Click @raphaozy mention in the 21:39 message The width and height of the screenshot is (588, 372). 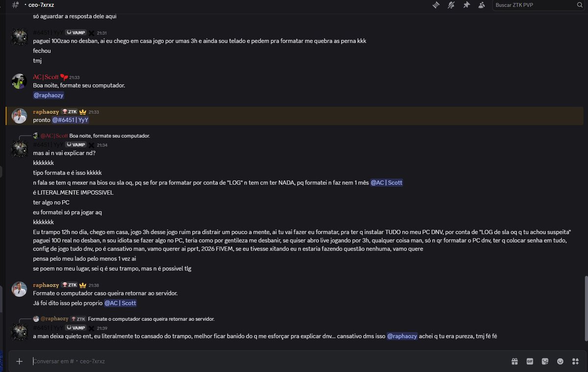[402, 336]
